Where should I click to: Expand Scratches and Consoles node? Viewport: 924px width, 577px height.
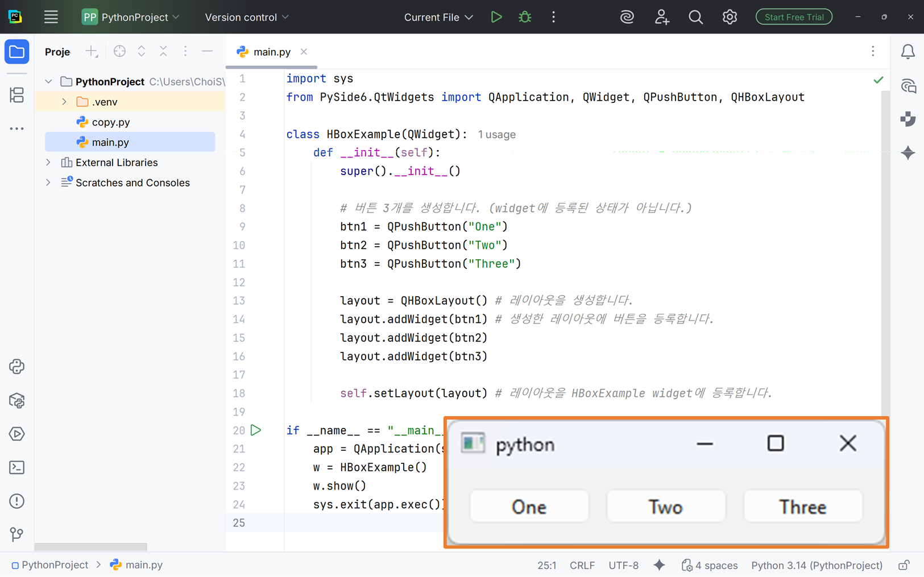click(49, 182)
